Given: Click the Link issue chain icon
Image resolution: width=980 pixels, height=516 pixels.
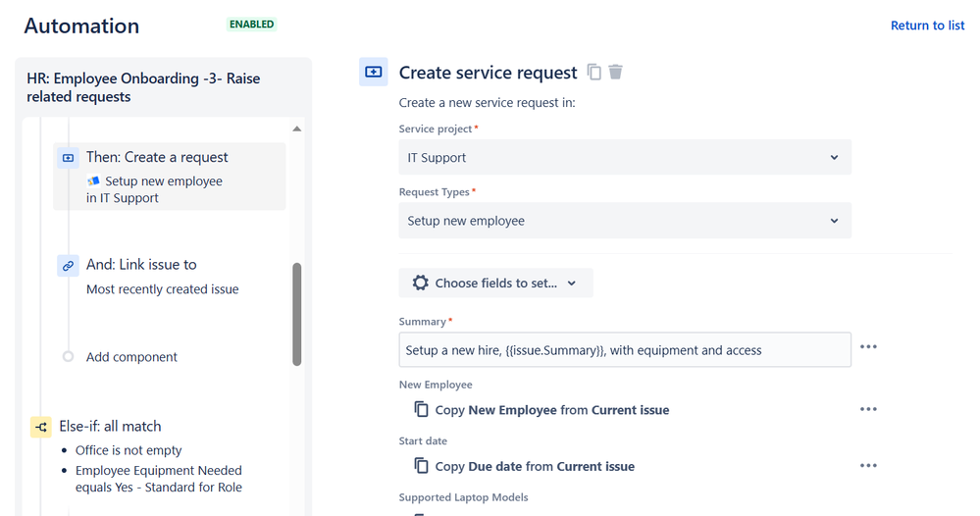Looking at the screenshot, I should coord(68,265).
